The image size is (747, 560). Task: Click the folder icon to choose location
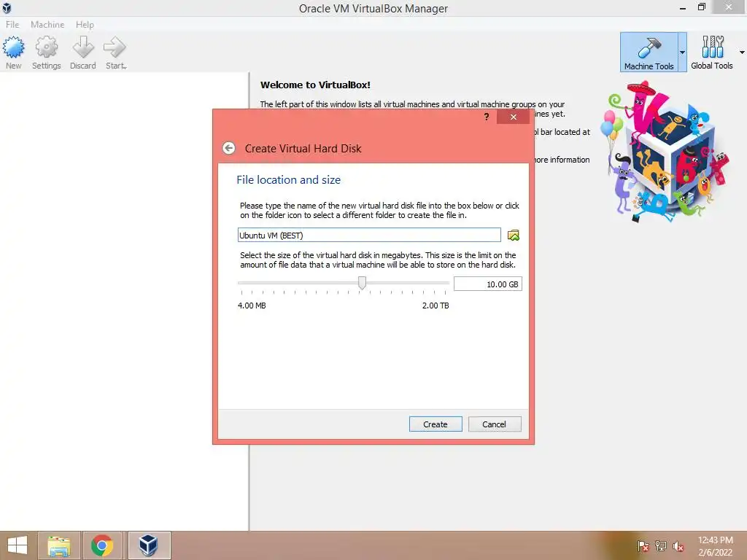click(x=513, y=236)
